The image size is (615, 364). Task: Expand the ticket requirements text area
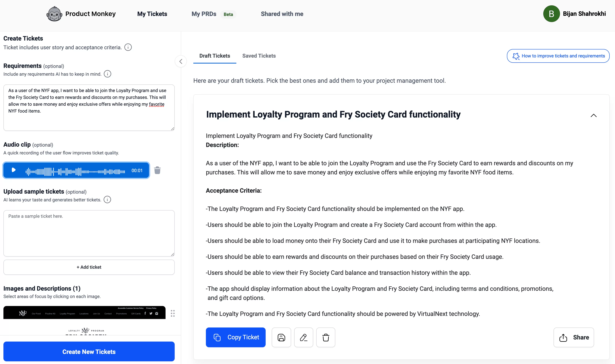[x=173, y=129]
